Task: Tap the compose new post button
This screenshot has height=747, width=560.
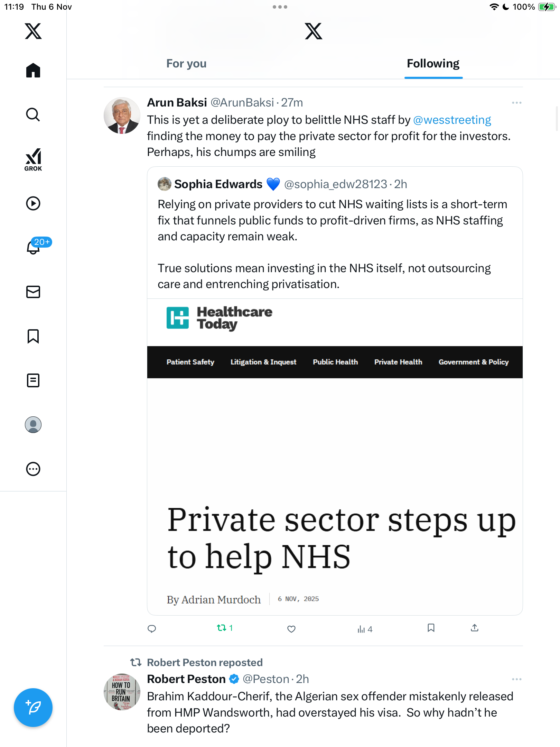Action: pyautogui.click(x=33, y=708)
